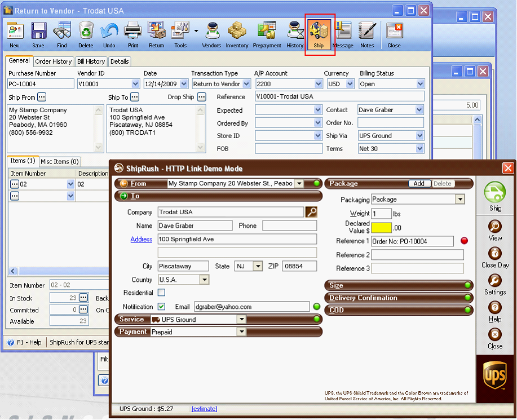Click company search magnifier button
517x420 pixels.
pyautogui.click(x=311, y=212)
